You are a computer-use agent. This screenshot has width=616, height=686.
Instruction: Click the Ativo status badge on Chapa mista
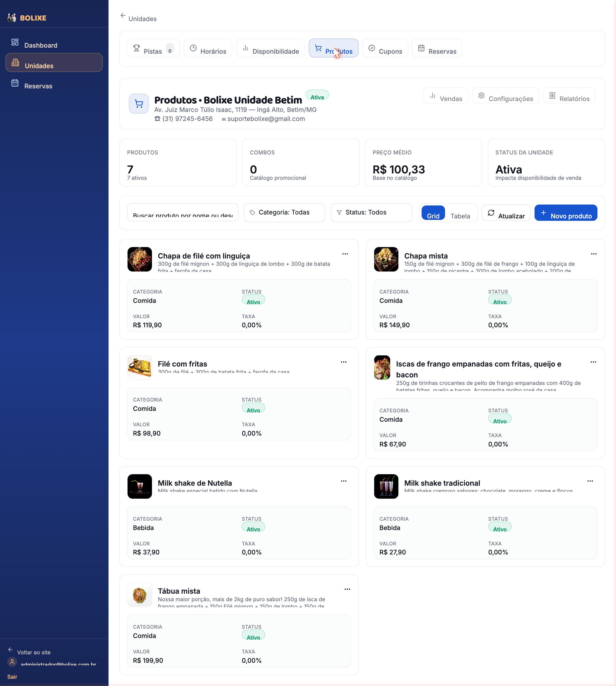click(x=500, y=300)
